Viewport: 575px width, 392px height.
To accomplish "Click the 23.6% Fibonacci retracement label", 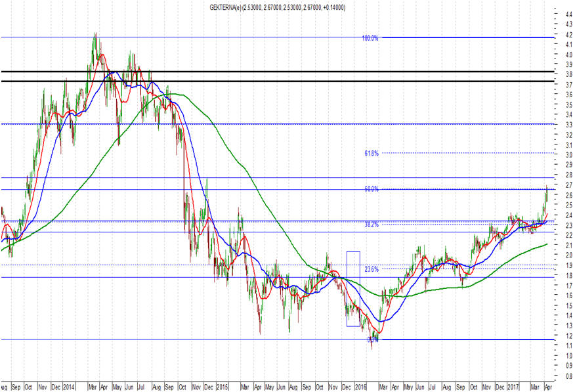I will point(372,269).
